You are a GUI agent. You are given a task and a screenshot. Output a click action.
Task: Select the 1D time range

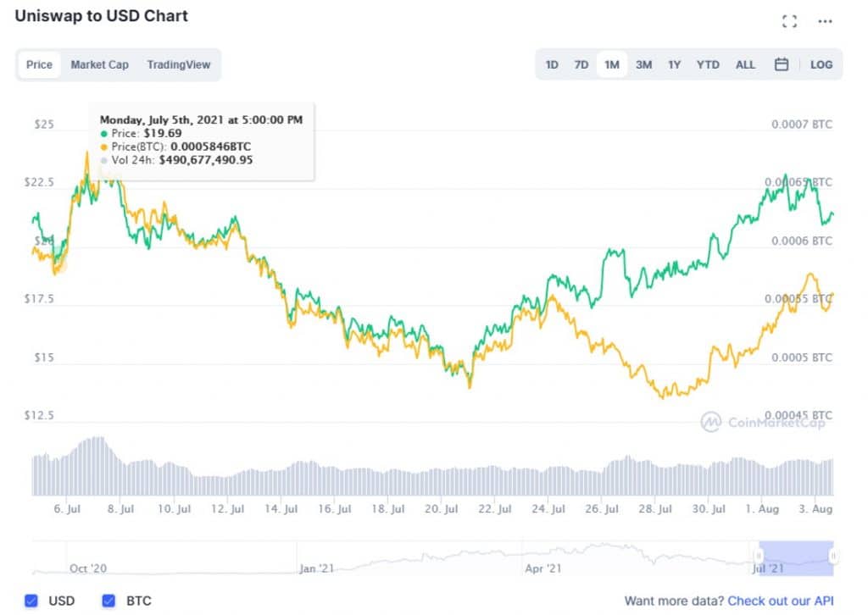tap(552, 64)
